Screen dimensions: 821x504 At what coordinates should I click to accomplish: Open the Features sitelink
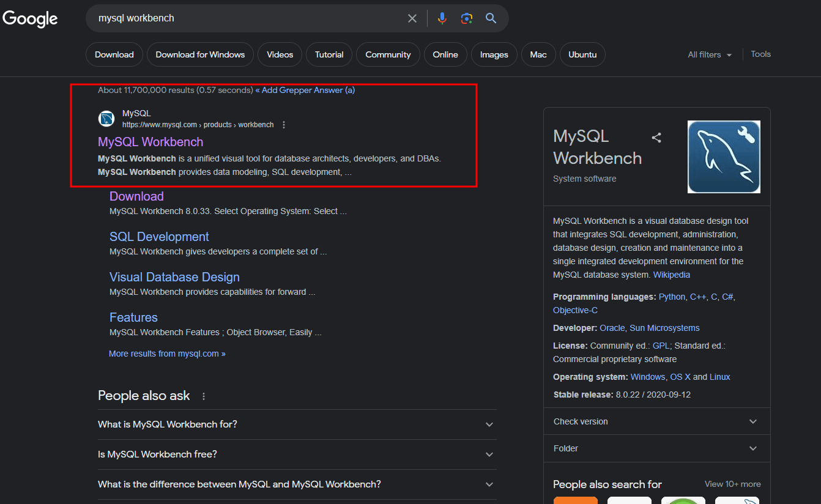[133, 317]
